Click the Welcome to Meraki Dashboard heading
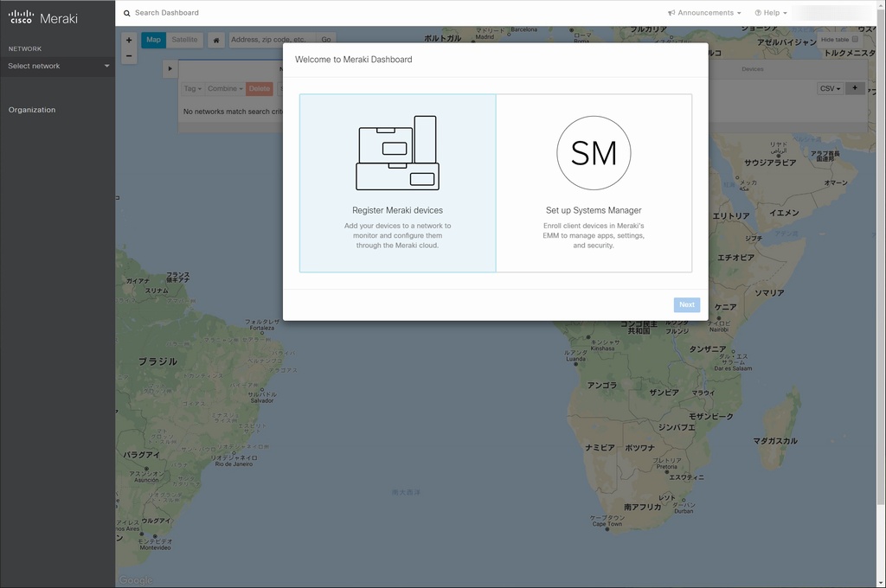 tap(353, 60)
